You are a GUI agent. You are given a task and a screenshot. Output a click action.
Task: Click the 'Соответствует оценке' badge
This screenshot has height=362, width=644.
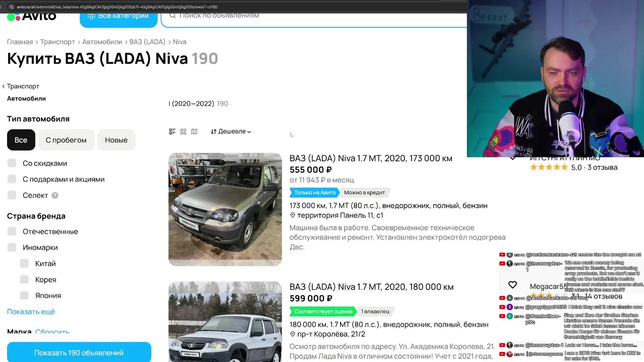323,311
